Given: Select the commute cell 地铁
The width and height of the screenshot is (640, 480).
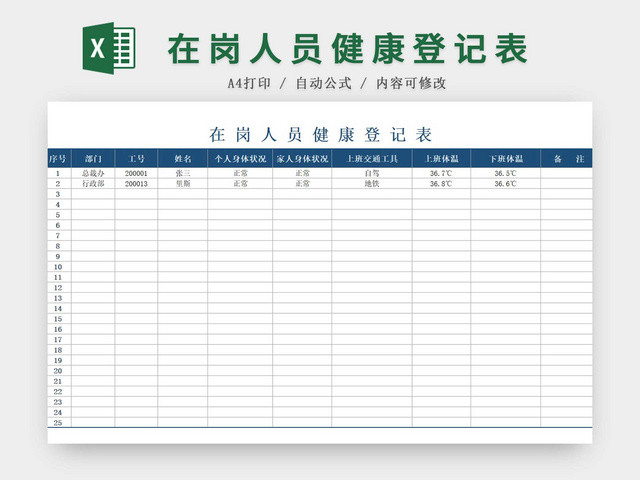Looking at the screenshot, I should (372, 184).
